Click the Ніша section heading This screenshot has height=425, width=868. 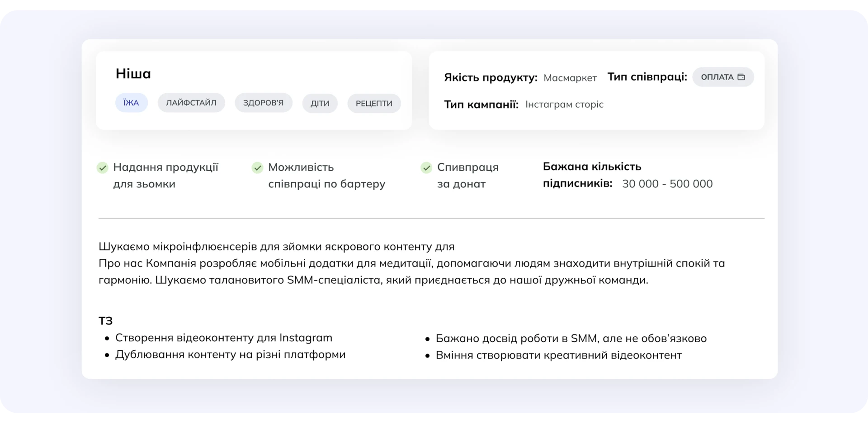click(133, 74)
